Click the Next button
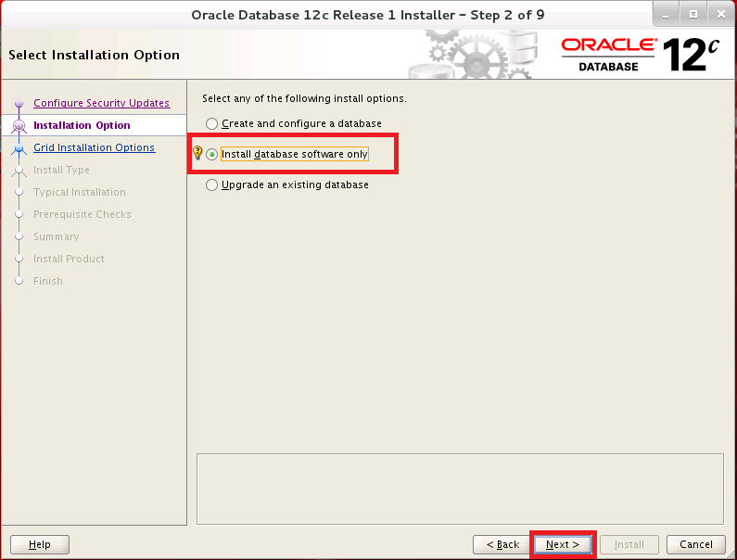Screen dimensions: 737x560 (x=563, y=544)
